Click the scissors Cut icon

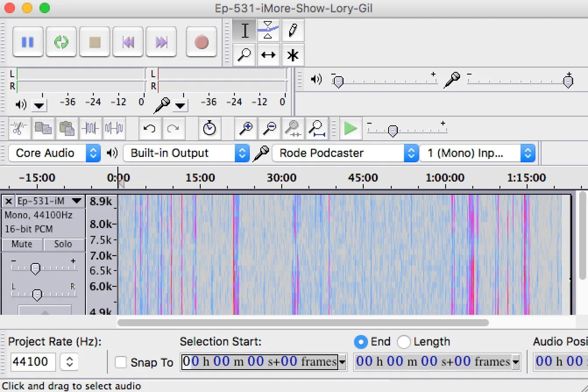pyautogui.click(x=19, y=128)
